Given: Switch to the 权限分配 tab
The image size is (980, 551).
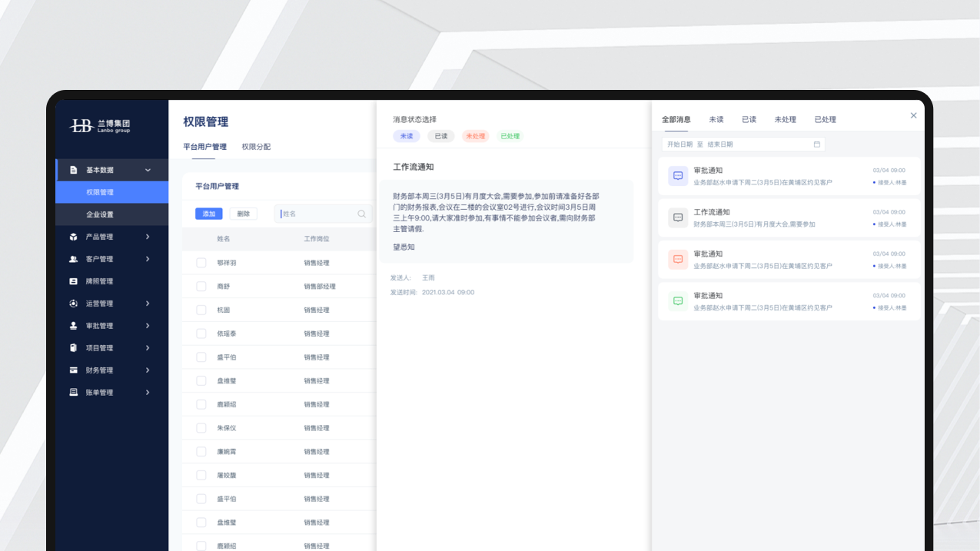Looking at the screenshot, I should click(254, 147).
